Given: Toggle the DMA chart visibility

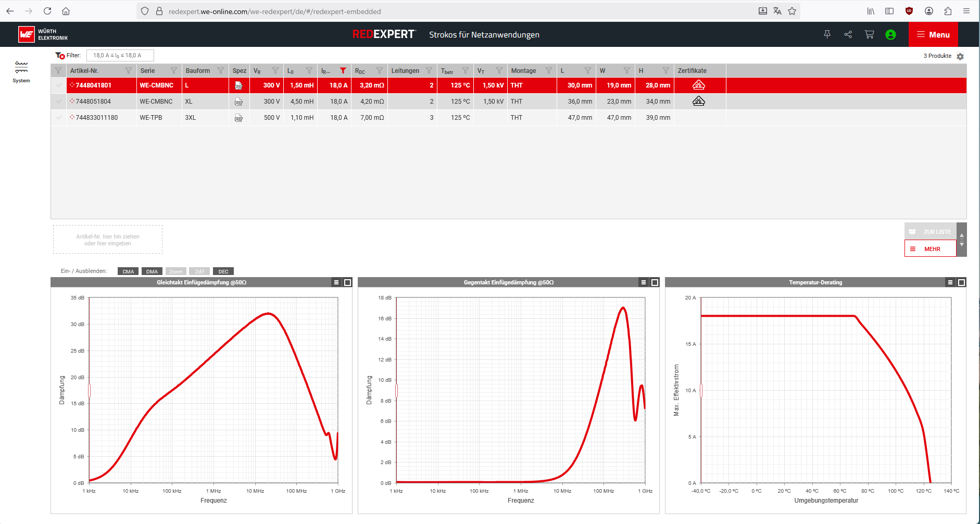Looking at the screenshot, I should point(152,271).
